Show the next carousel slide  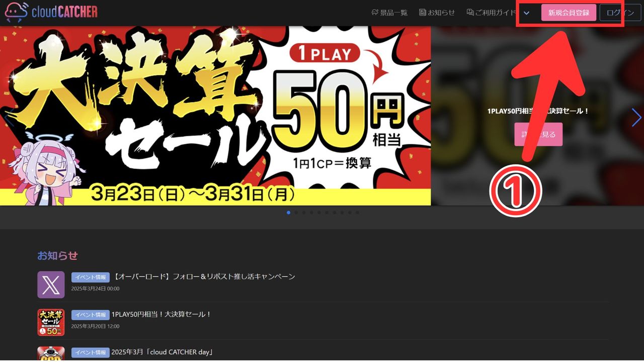[636, 118]
